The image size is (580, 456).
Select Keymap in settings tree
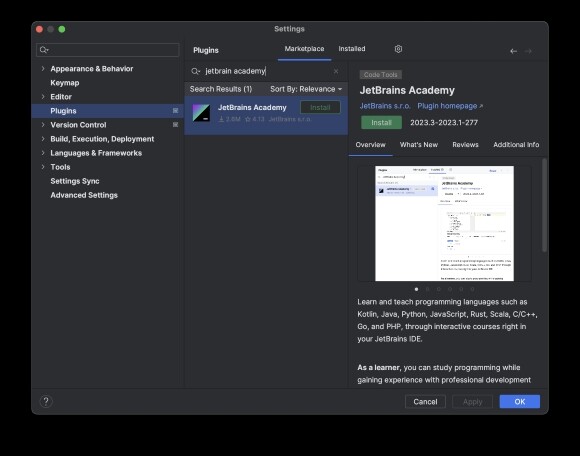click(x=65, y=82)
